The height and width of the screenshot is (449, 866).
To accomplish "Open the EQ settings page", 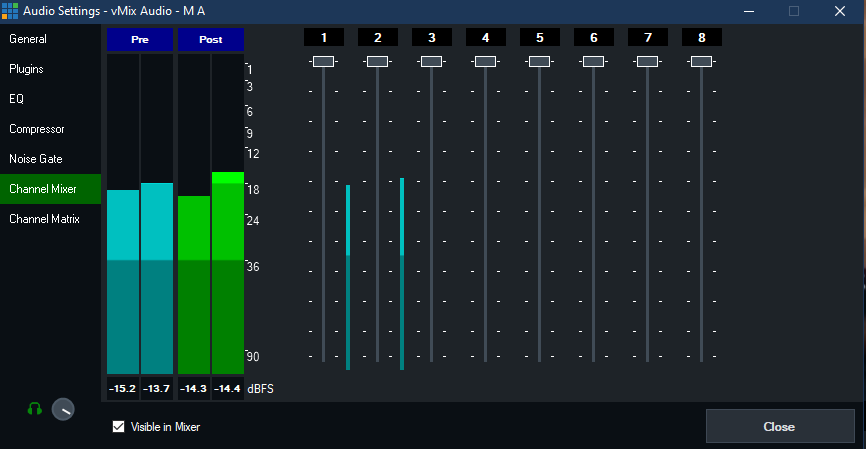I will click(x=16, y=99).
